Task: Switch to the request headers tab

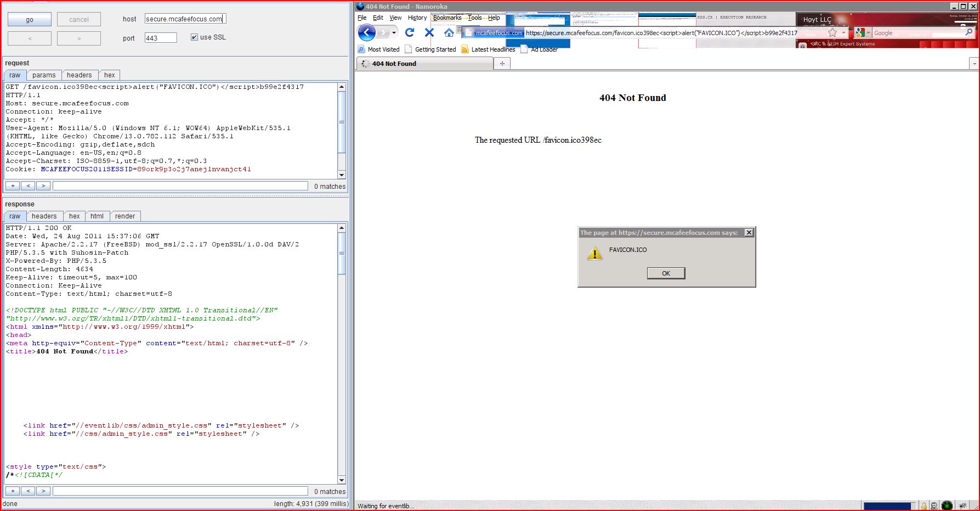Action: (80, 75)
